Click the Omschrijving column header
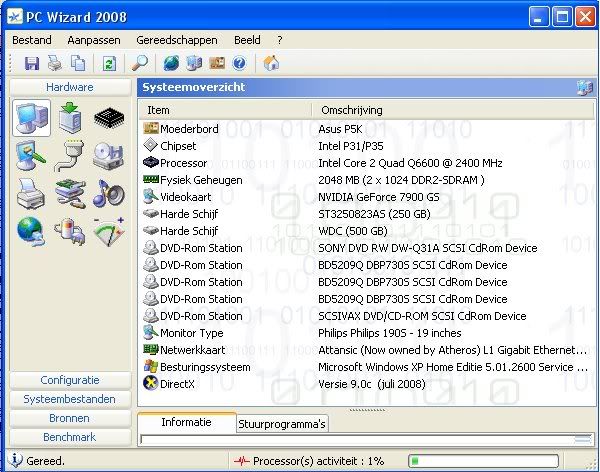This screenshot has height=472, width=600. (x=453, y=110)
